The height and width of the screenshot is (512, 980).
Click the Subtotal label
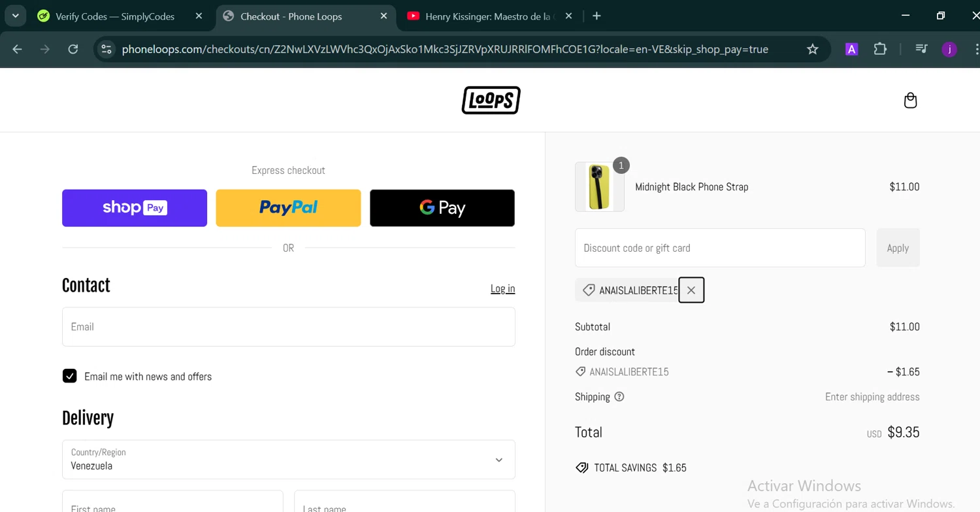click(593, 327)
